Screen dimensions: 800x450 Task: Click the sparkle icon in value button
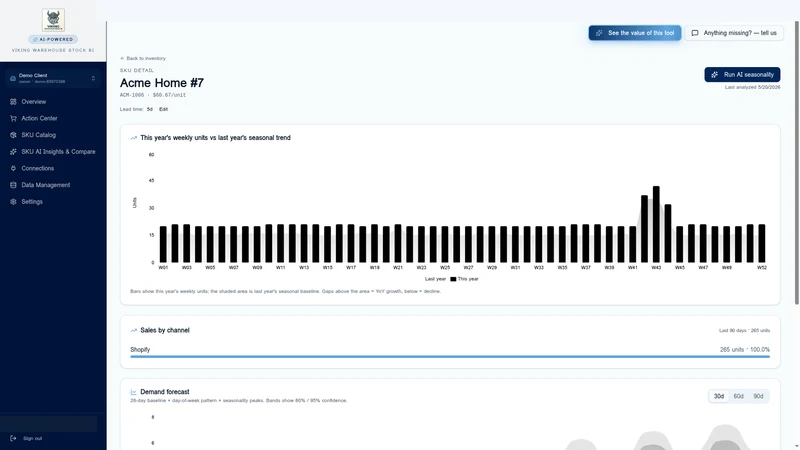click(599, 33)
